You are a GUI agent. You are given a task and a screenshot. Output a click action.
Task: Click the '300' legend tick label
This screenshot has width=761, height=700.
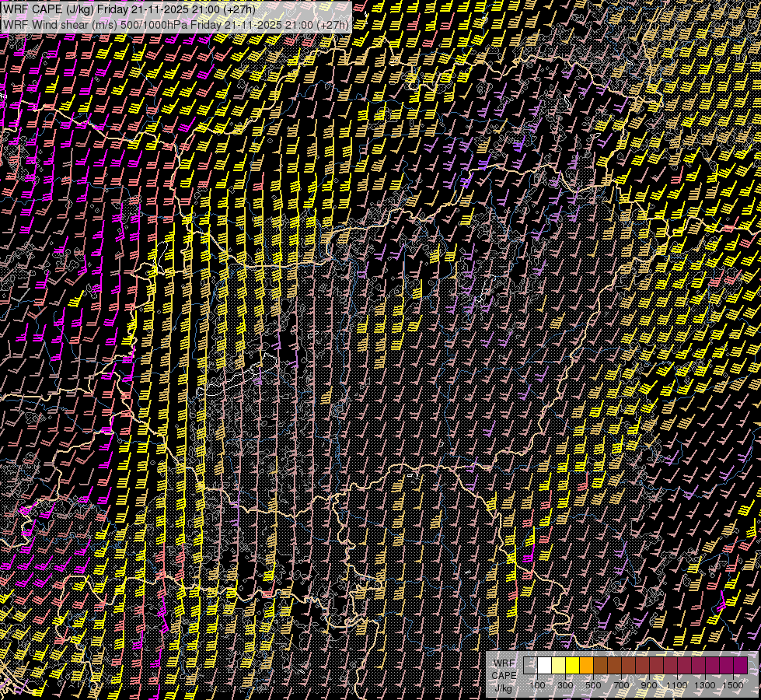click(565, 685)
